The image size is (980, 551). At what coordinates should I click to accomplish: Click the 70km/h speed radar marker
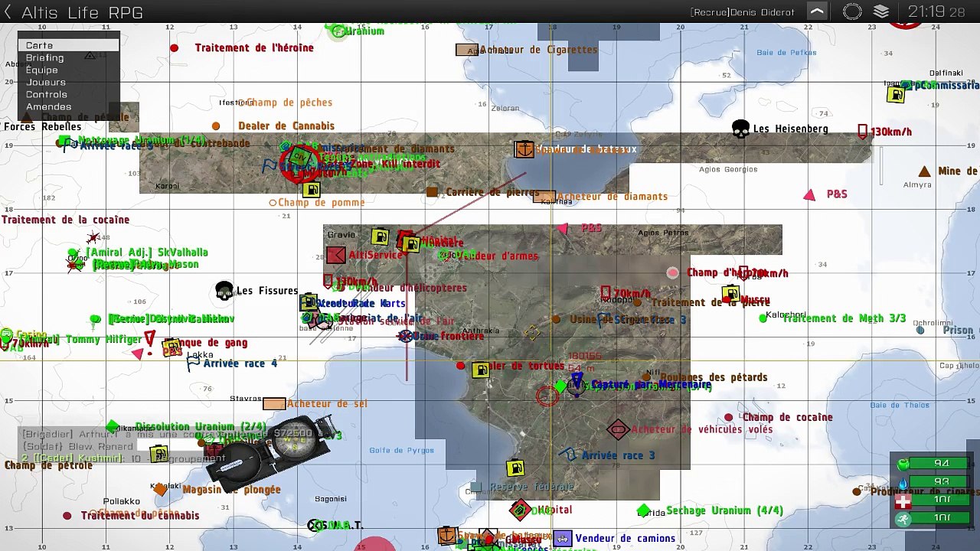[606, 293]
